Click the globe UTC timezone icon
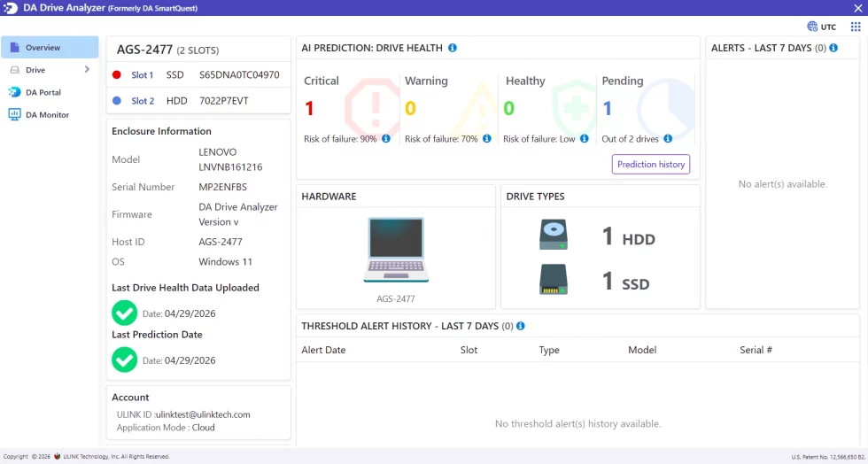 click(x=812, y=27)
